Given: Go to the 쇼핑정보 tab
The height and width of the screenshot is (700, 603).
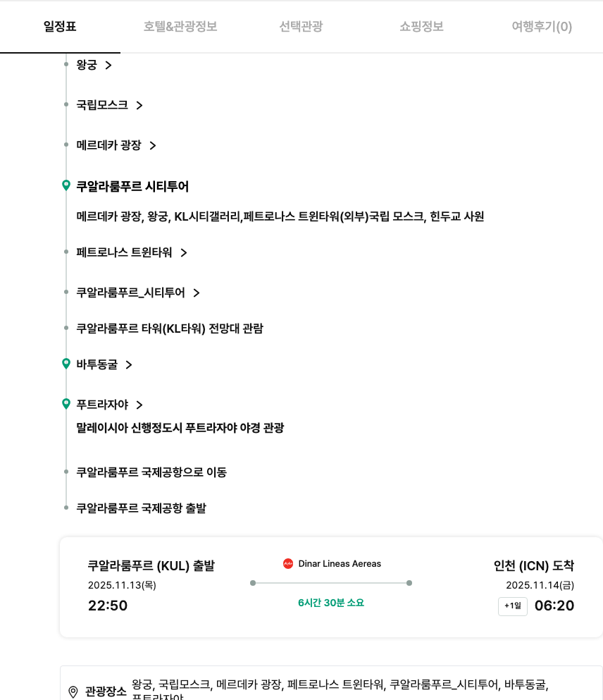Looking at the screenshot, I should (421, 27).
